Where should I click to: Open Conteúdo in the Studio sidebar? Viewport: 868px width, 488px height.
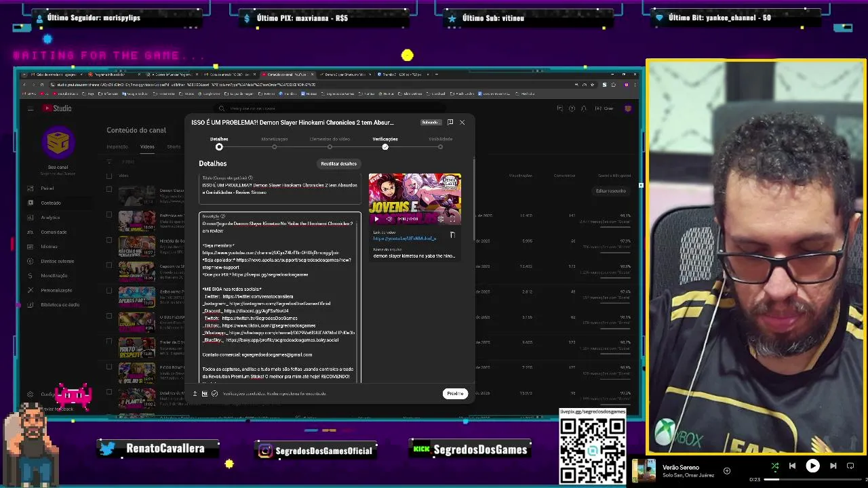pos(51,203)
